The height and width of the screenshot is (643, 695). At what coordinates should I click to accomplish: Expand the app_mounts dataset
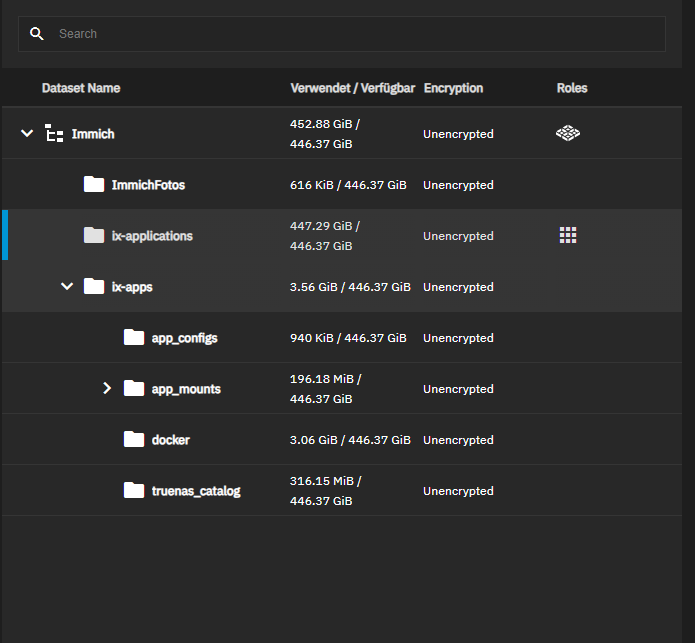click(x=107, y=389)
